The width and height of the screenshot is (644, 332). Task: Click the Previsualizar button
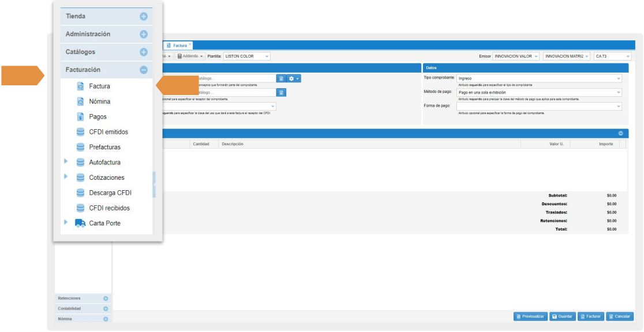pos(530,316)
